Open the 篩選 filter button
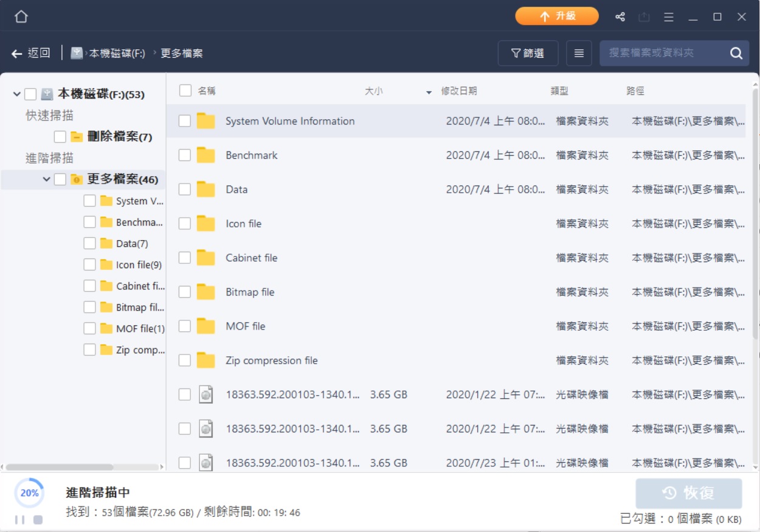The image size is (760, 532). [x=528, y=54]
